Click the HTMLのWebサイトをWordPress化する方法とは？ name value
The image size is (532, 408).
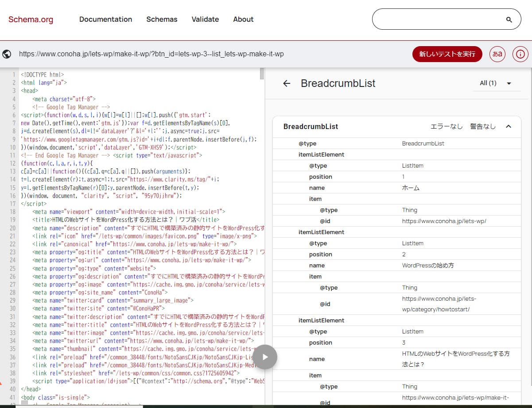pos(456,359)
